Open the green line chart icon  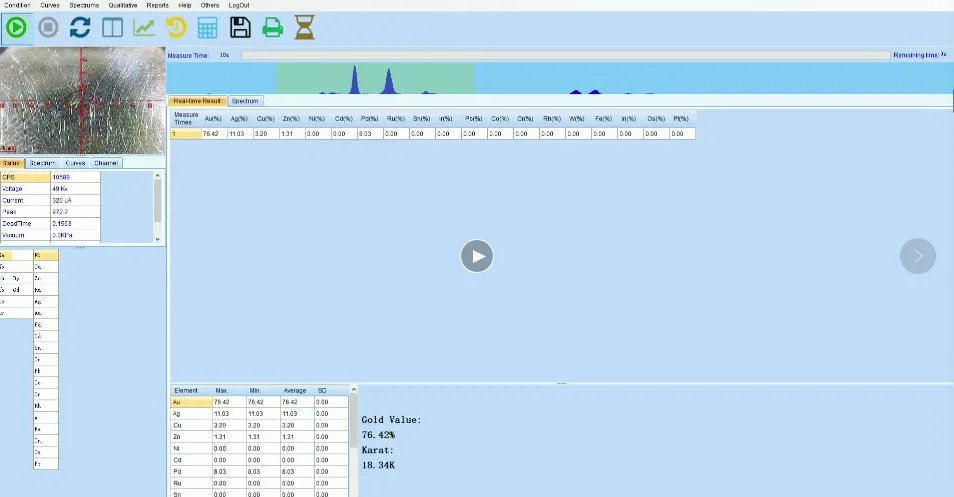[144, 27]
